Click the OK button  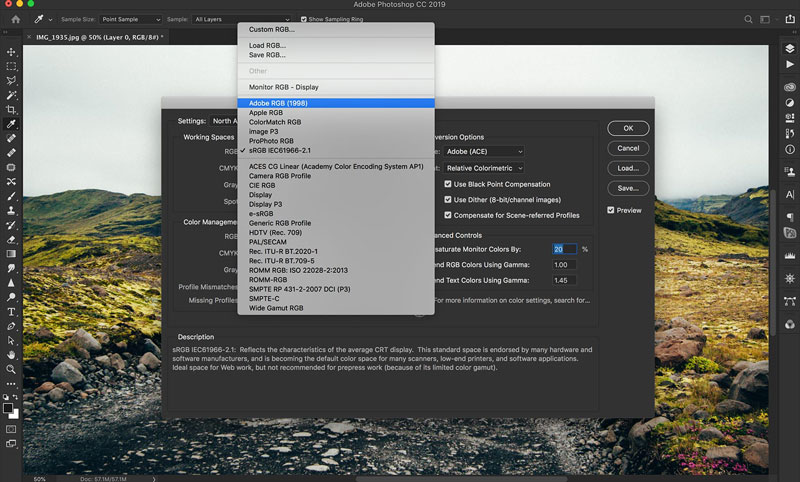pyautogui.click(x=627, y=128)
